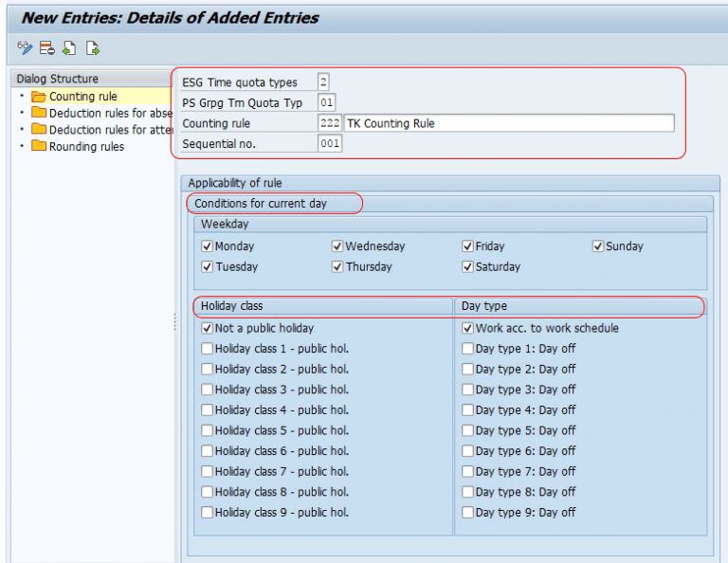Tick Day type 5: Day off
This screenshot has height=563, width=728.
tap(467, 430)
